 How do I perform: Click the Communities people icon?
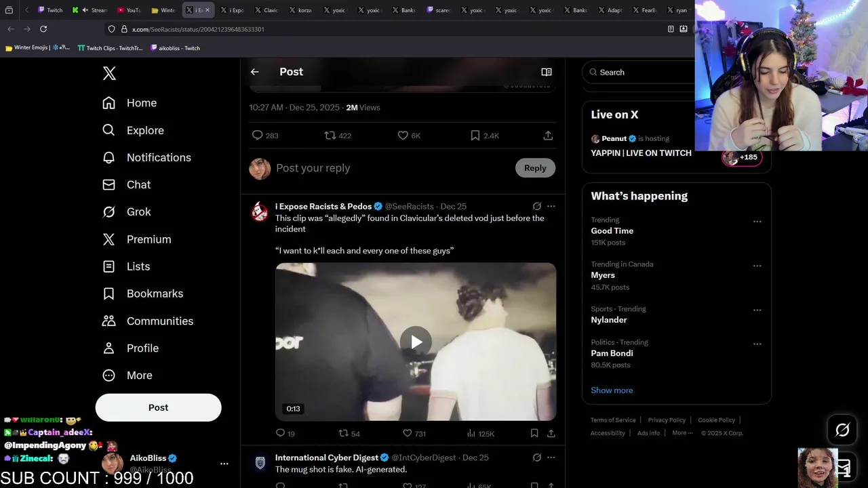(108, 321)
